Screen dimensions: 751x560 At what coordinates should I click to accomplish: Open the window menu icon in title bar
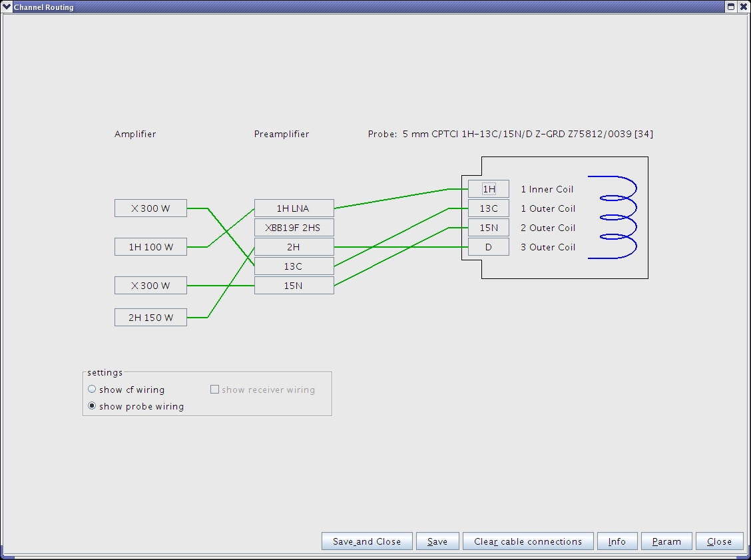(7, 7)
